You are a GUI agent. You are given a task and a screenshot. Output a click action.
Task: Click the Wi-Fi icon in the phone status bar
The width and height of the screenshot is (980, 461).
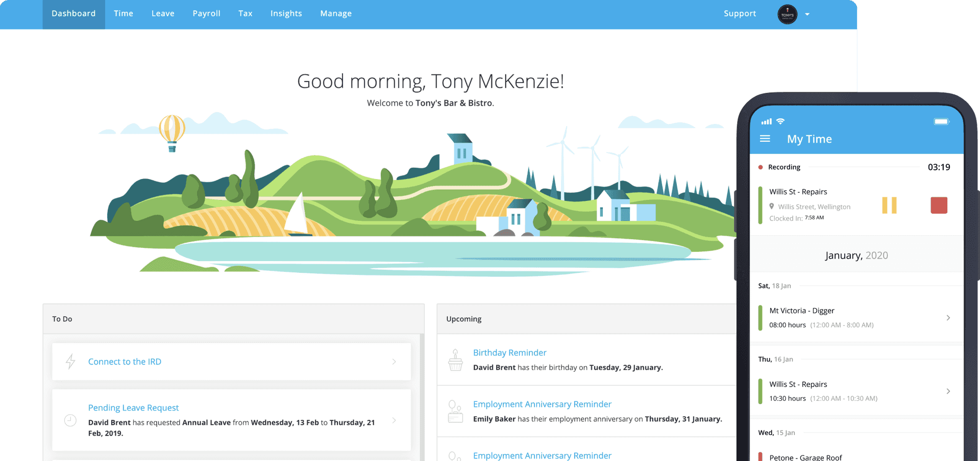(x=779, y=121)
